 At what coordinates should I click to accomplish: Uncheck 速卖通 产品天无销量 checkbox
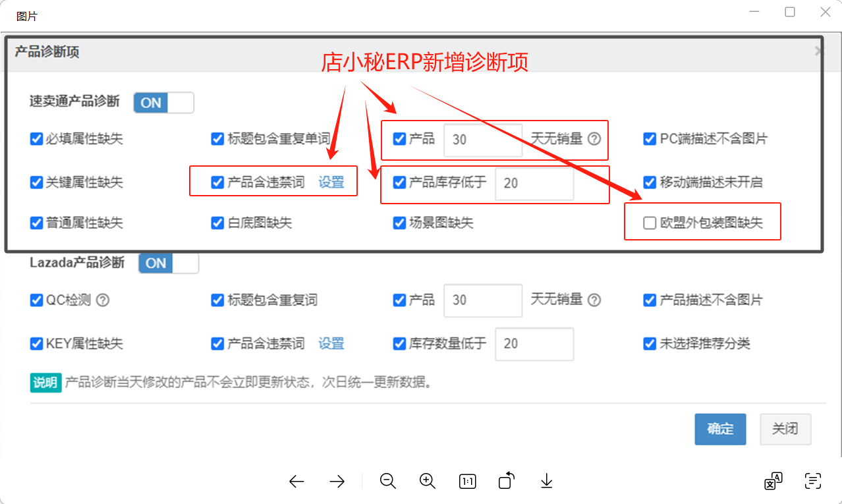pyautogui.click(x=399, y=139)
